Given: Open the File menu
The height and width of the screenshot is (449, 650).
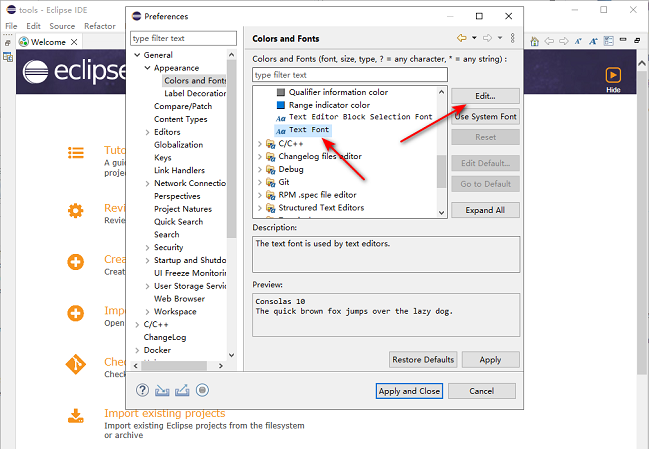Looking at the screenshot, I should pos(11,26).
